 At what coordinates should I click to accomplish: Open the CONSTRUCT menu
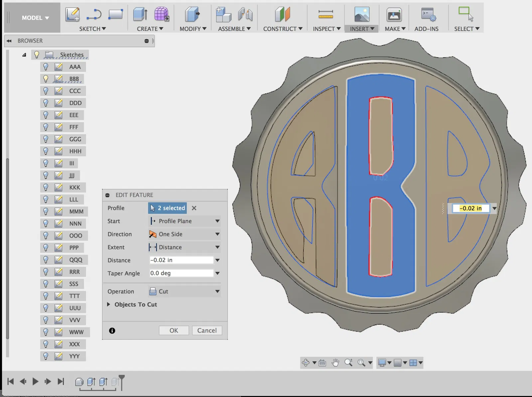pos(283,29)
